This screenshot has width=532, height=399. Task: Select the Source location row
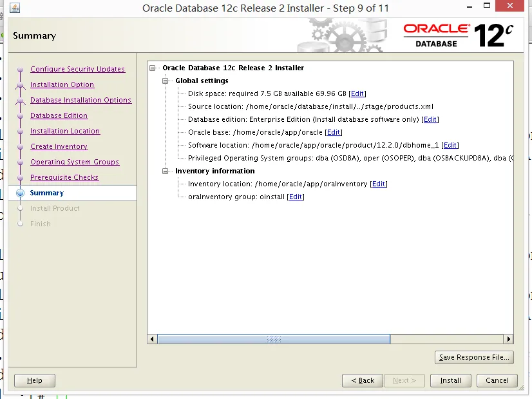[x=310, y=106]
